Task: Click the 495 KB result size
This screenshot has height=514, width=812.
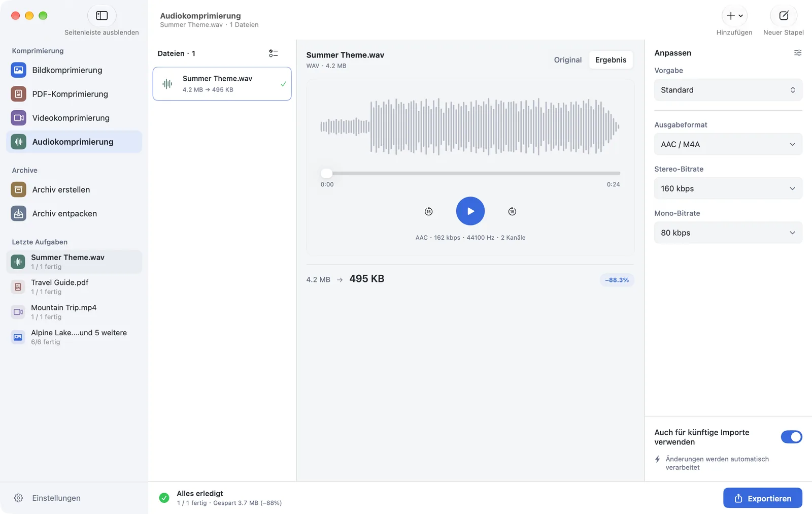Action: pos(367,279)
